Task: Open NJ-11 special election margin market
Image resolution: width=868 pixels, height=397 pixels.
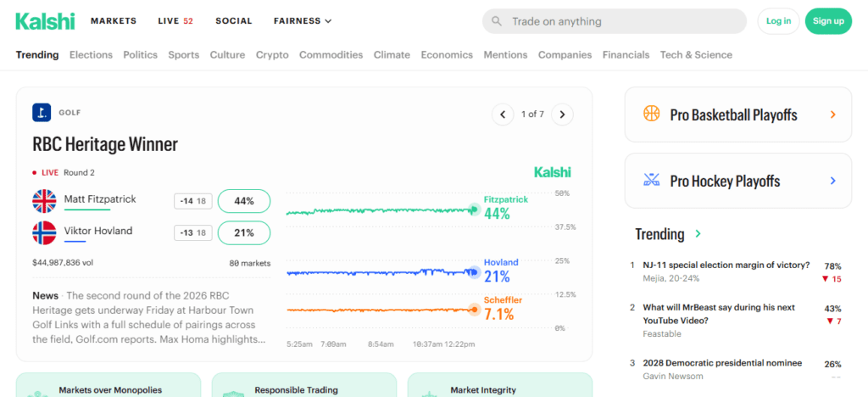Action: tap(726, 265)
